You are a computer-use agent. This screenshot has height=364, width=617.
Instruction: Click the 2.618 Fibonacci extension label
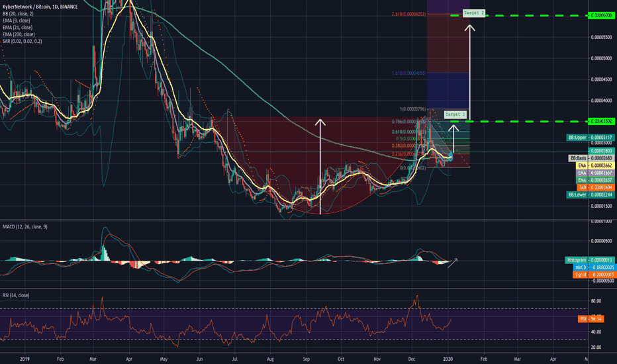(x=408, y=14)
